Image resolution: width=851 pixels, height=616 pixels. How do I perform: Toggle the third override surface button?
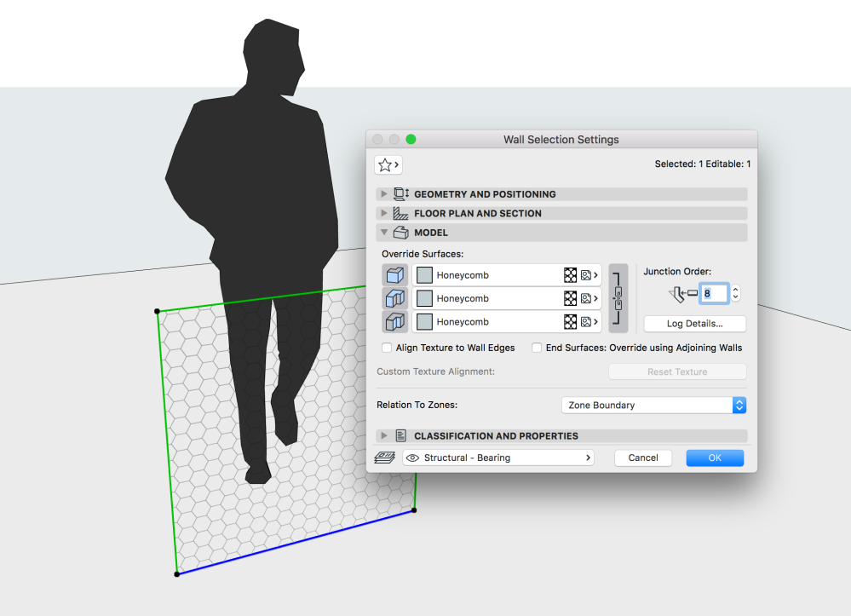click(x=395, y=322)
